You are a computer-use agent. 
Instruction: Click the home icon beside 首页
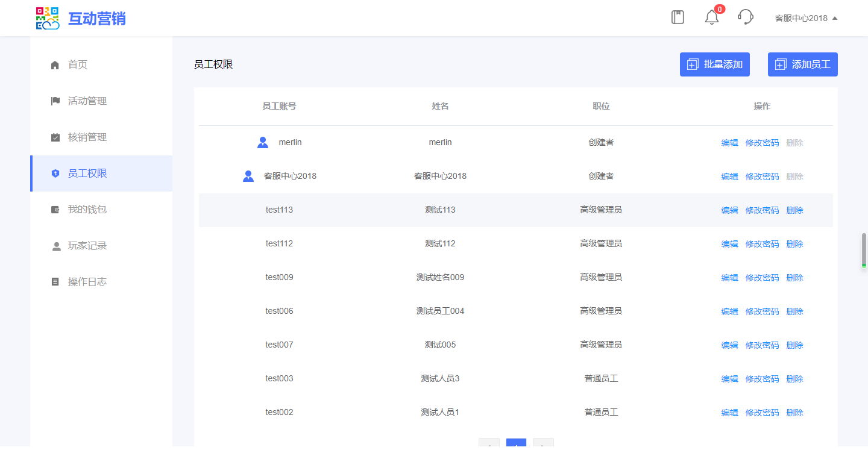coord(55,65)
